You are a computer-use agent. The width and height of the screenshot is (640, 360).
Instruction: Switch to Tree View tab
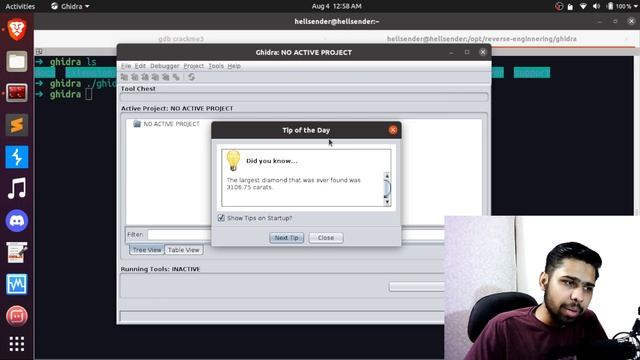coord(147,250)
